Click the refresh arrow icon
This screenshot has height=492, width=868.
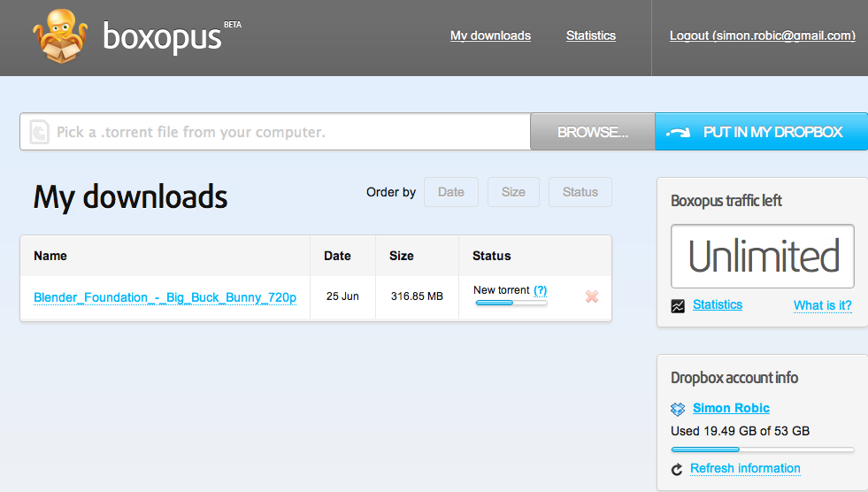[x=678, y=469]
